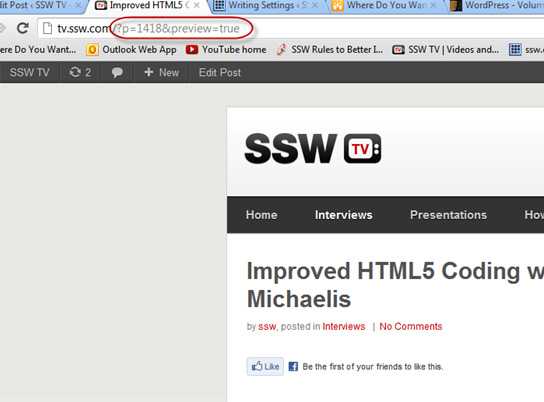Screen dimensions: 544x402
Task: Click the address bar URL field
Action: pos(291,28)
